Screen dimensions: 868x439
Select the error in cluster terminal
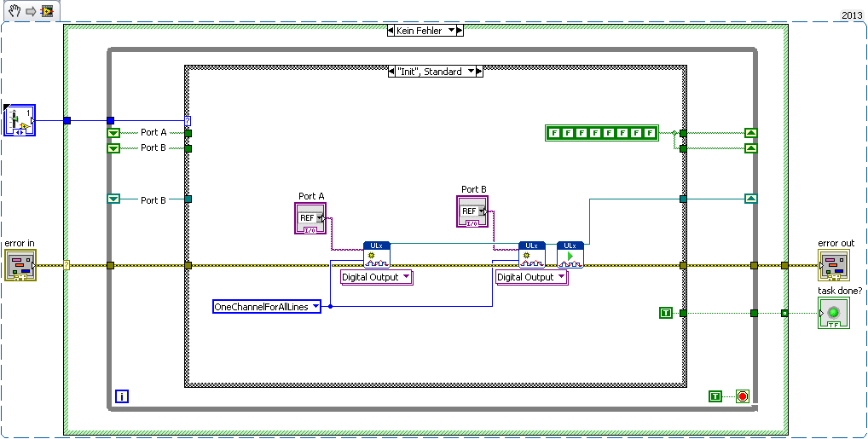[20, 265]
